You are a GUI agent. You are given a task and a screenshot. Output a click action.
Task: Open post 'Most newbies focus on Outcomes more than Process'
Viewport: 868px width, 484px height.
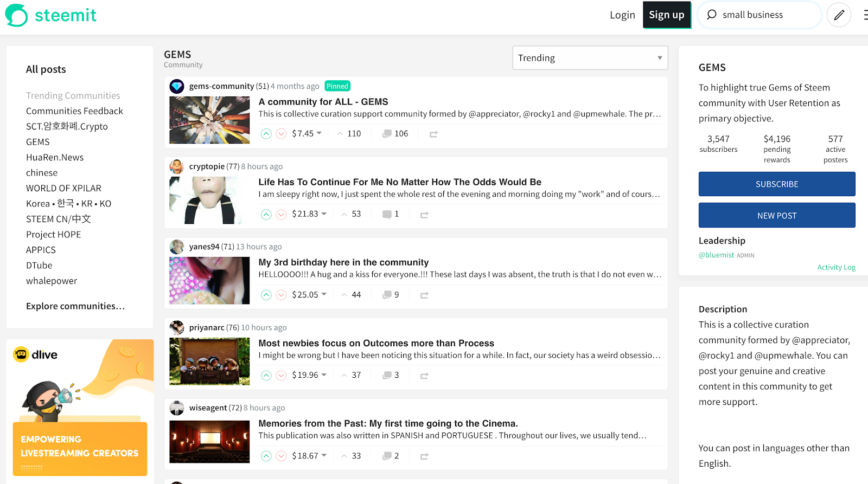376,343
